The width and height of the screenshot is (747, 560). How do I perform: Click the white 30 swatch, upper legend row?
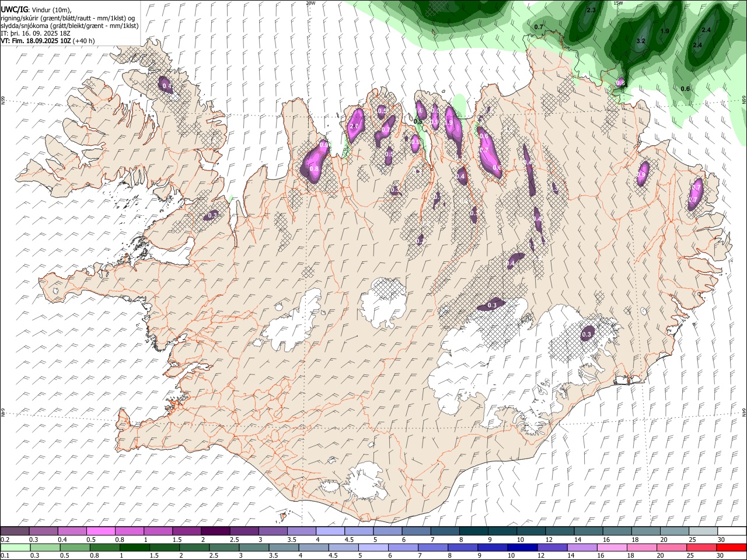pyautogui.click(x=732, y=531)
